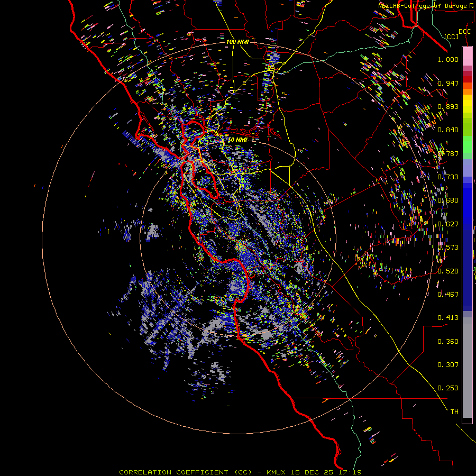
Task: Click the 0.307 scale value
Action: pos(448,365)
